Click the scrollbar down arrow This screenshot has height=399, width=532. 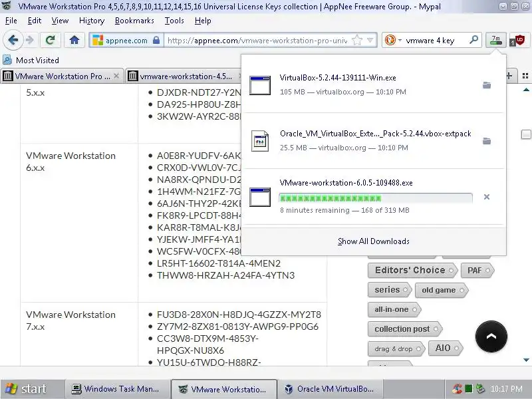[x=526, y=360]
